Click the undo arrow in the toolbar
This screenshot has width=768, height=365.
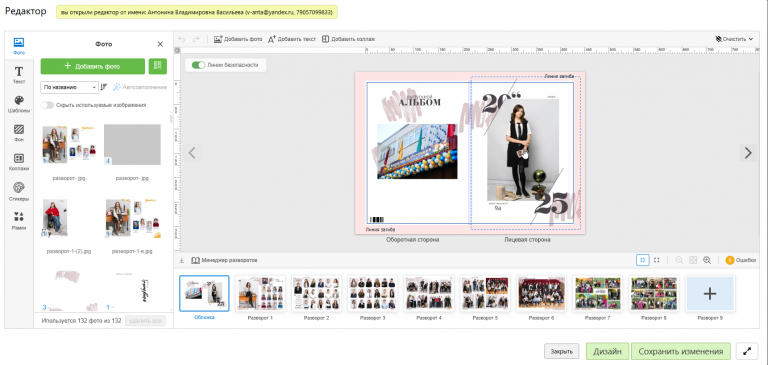[x=182, y=39]
